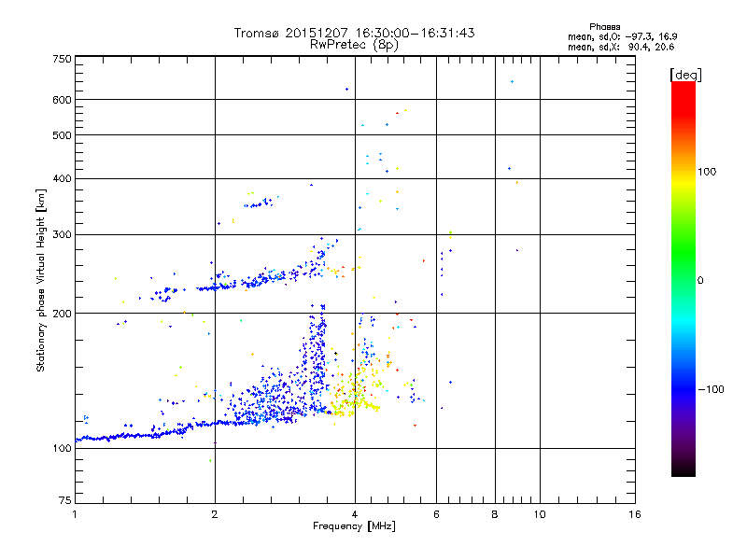Click the y-axis tick label '500'
This screenshot has width=747, height=560.
pyautogui.click(x=62, y=135)
